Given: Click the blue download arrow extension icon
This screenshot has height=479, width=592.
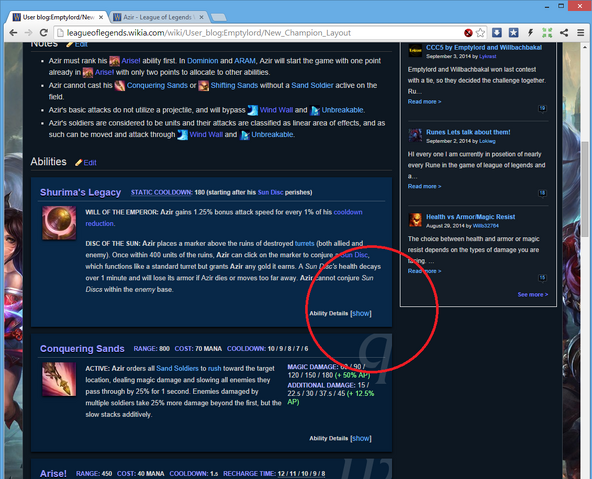Looking at the screenshot, I should [497, 33].
